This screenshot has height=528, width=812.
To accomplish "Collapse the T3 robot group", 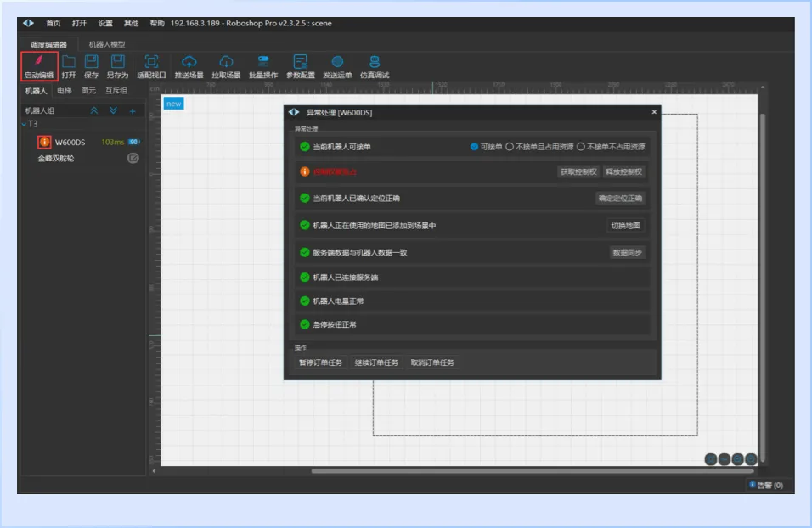I will pyautogui.click(x=24, y=124).
